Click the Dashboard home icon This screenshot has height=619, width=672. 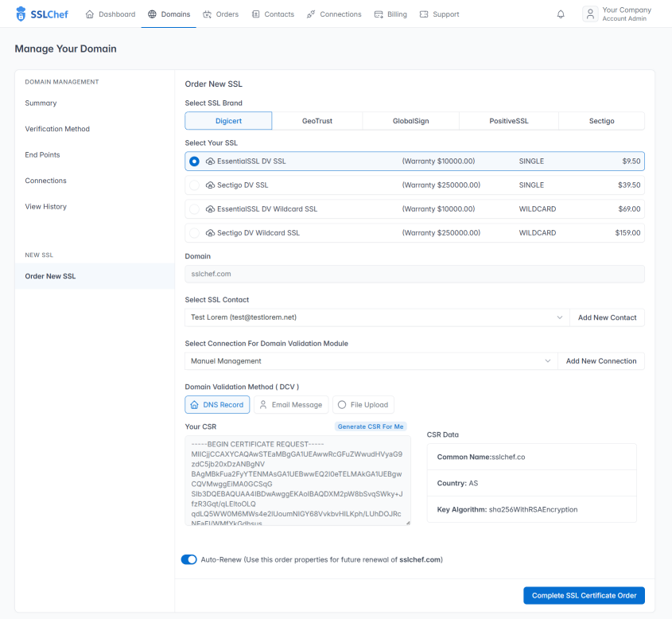pyautogui.click(x=90, y=14)
